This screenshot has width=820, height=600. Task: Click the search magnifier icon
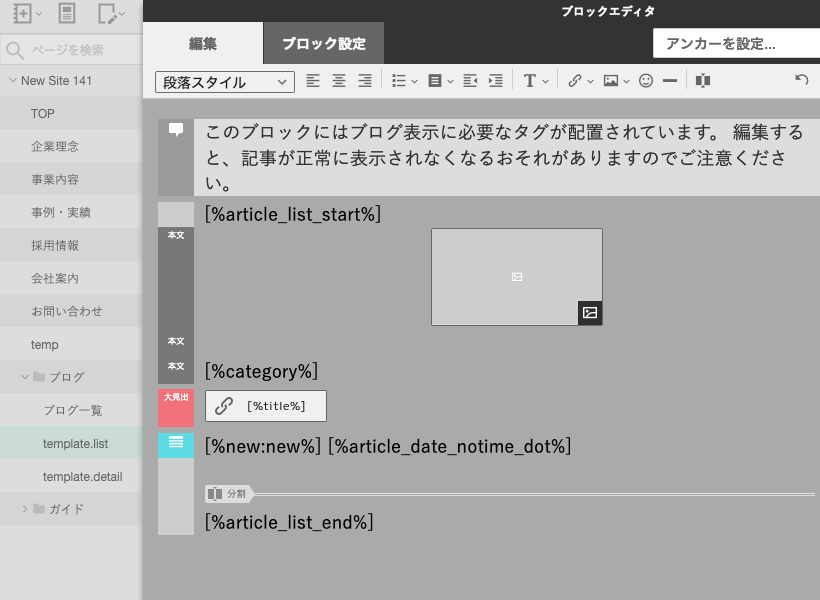tap(15, 50)
